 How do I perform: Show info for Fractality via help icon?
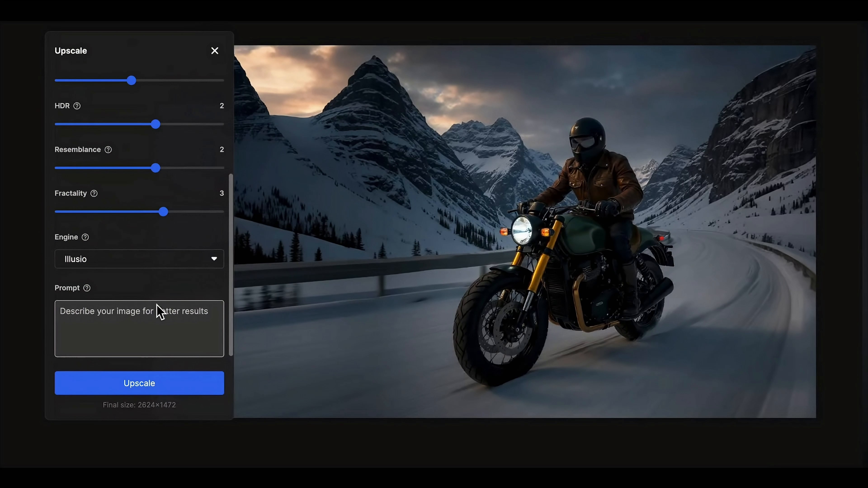click(94, 193)
